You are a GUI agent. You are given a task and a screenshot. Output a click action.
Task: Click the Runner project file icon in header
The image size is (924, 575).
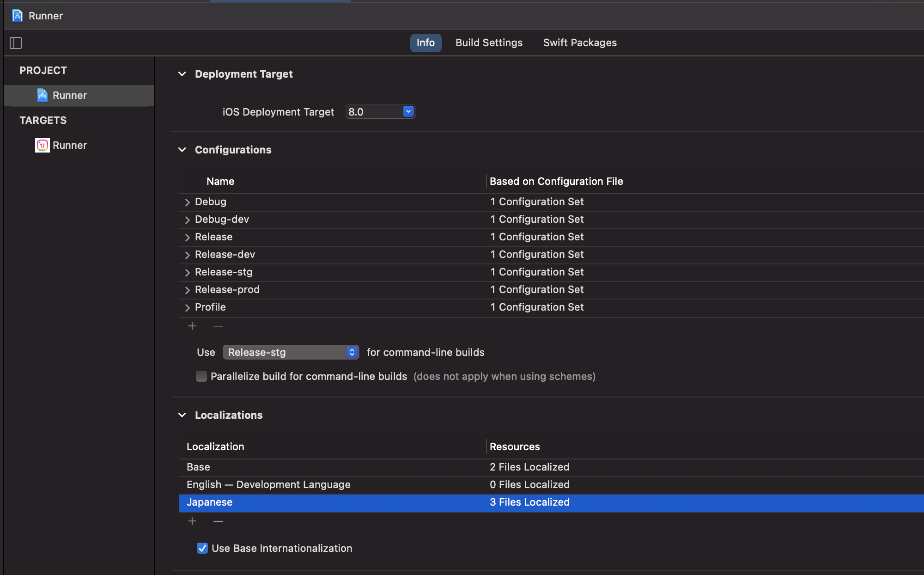[18, 16]
